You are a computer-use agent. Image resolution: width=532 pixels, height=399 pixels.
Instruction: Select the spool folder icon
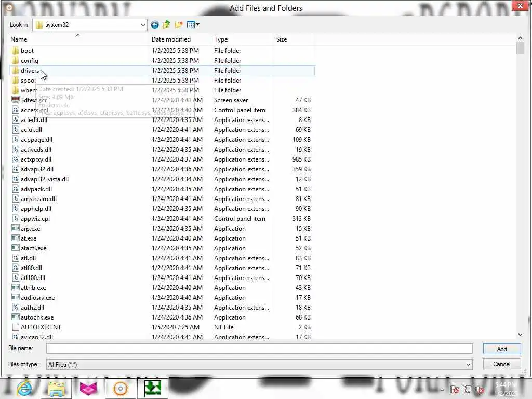pyautogui.click(x=15, y=80)
